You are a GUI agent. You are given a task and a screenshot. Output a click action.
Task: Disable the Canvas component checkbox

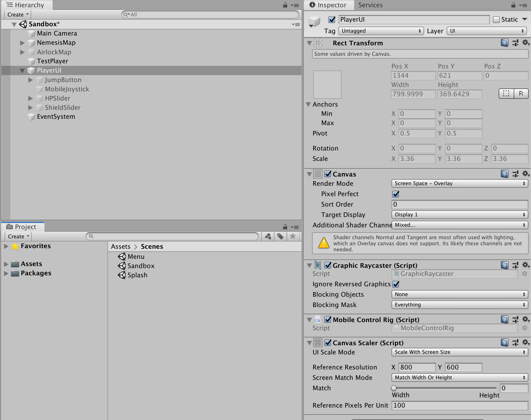point(328,174)
